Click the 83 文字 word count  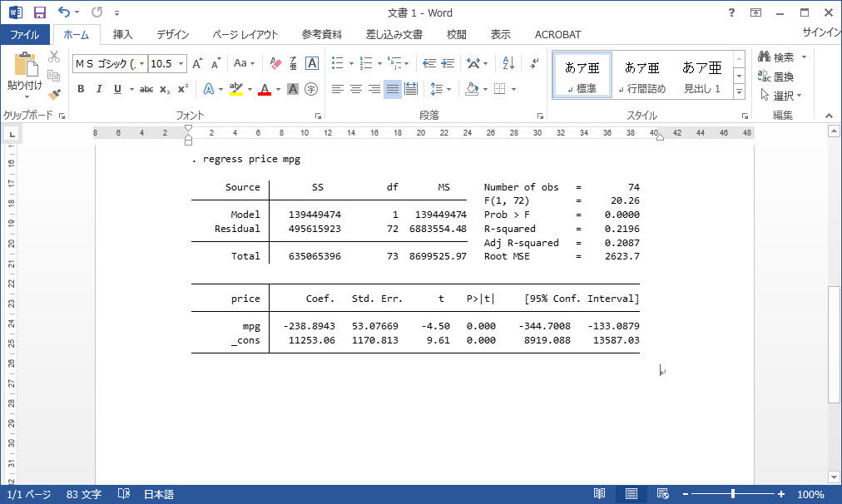tap(84, 494)
